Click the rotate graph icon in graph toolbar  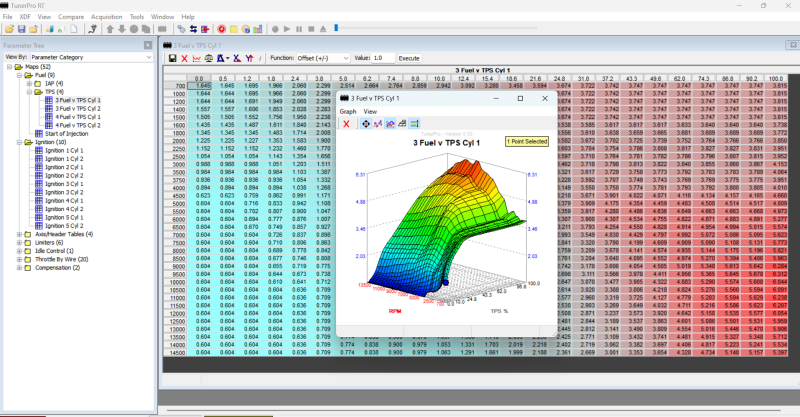tap(366, 124)
